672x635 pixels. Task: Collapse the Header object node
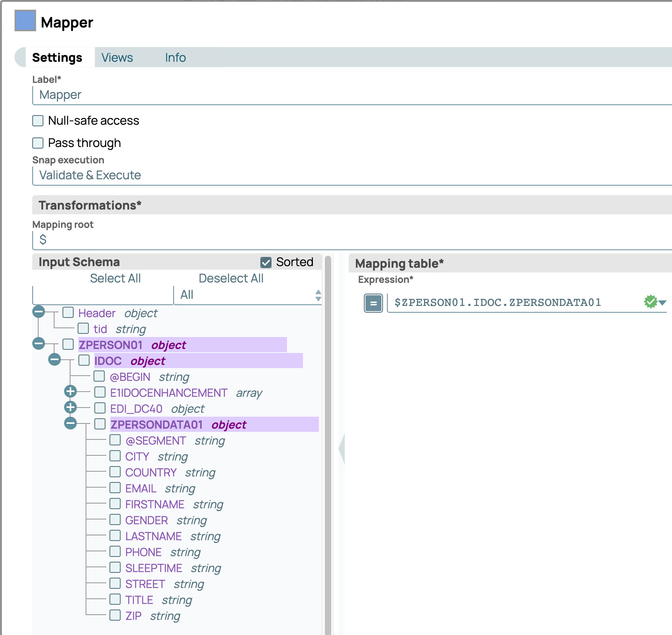(39, 312)
